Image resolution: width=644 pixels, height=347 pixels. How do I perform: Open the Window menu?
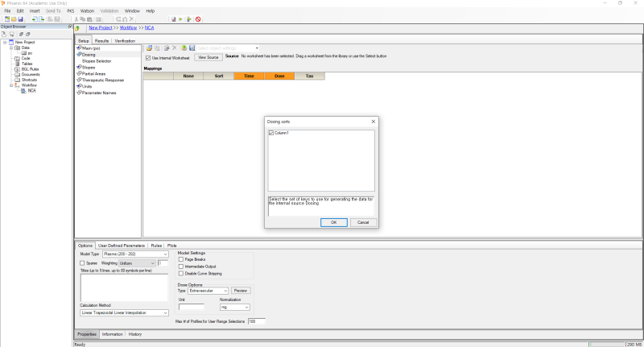pos(132,11)
